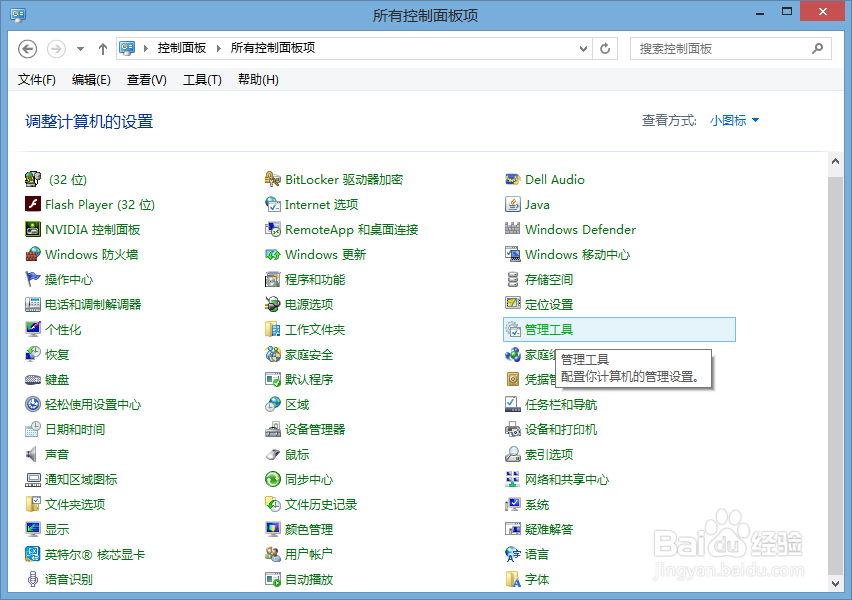Open the 工具(T) menu

(202, 80)
